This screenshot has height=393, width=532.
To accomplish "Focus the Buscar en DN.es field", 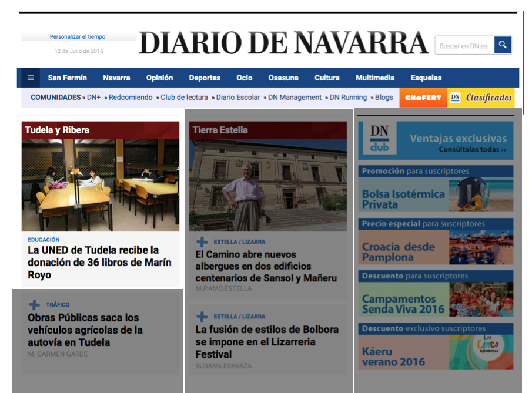I will coord(464,45).
